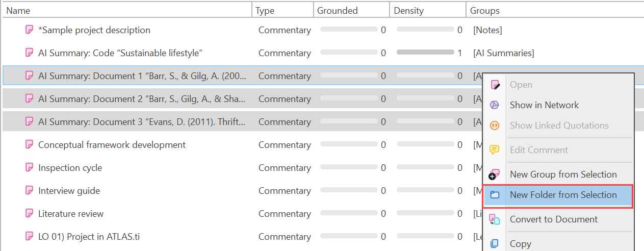Click the Groups column header
This screenshot has height=251, width=644.
(x=484, y=10)
